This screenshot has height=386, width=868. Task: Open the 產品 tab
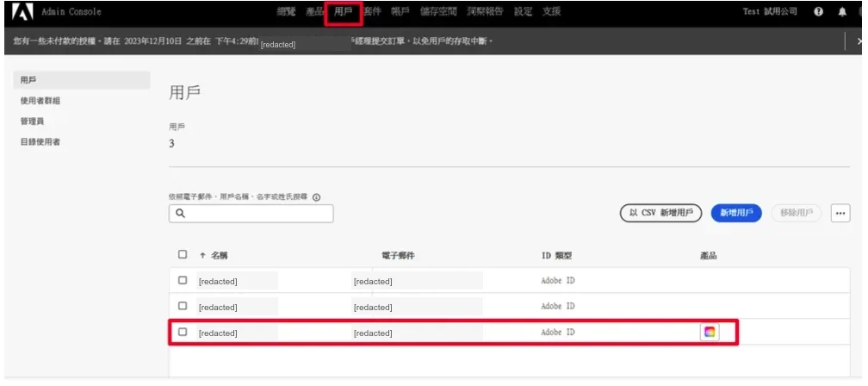click(x=315, y=11)
